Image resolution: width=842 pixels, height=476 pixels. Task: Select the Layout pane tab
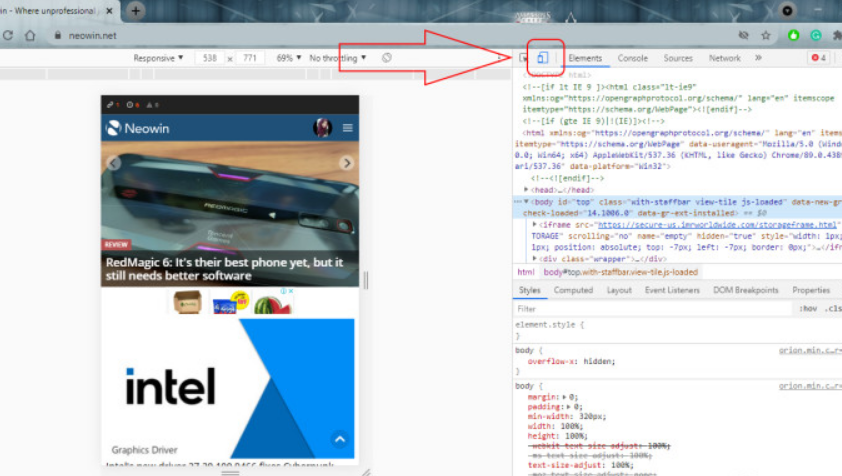(619, 290)
